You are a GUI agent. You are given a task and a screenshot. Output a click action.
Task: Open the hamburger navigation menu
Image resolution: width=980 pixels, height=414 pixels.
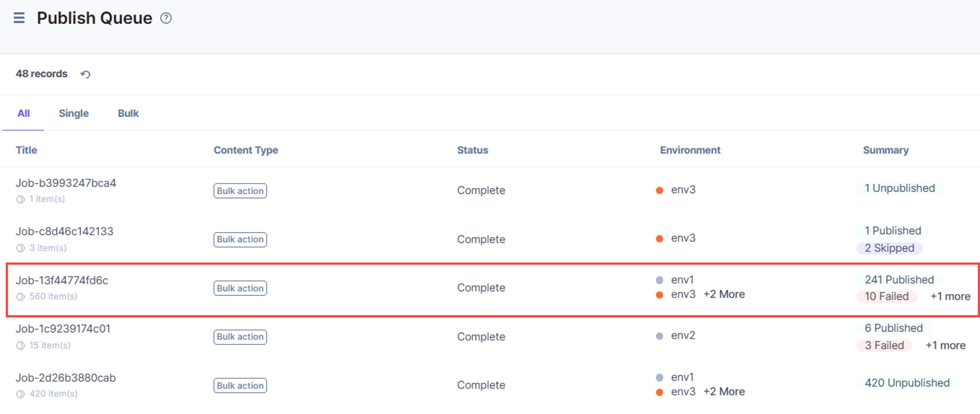click(x=19, y=18)
